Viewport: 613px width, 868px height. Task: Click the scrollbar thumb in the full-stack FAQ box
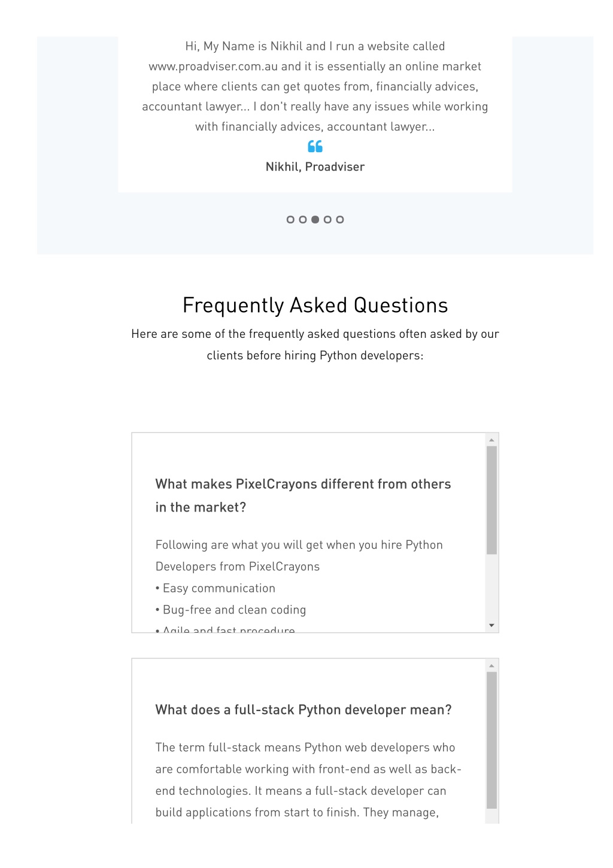pyautogui.click(x=491, y=740)
